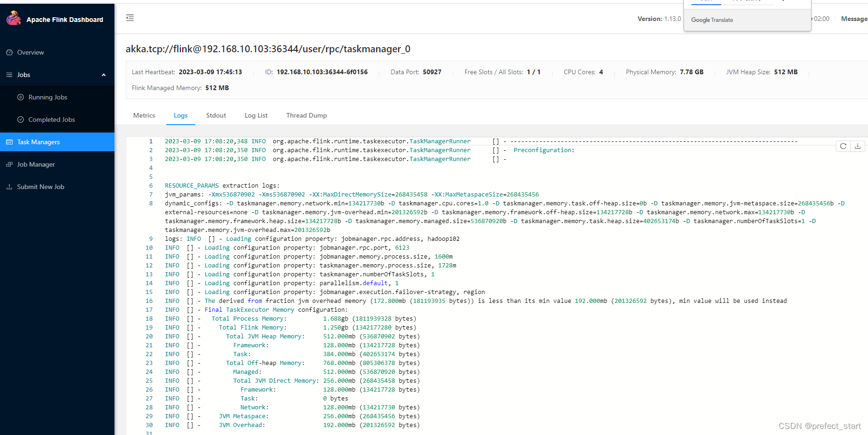Open Running Jobs in the sidebar
Screen dimensions: 868x435
[57, 97]
